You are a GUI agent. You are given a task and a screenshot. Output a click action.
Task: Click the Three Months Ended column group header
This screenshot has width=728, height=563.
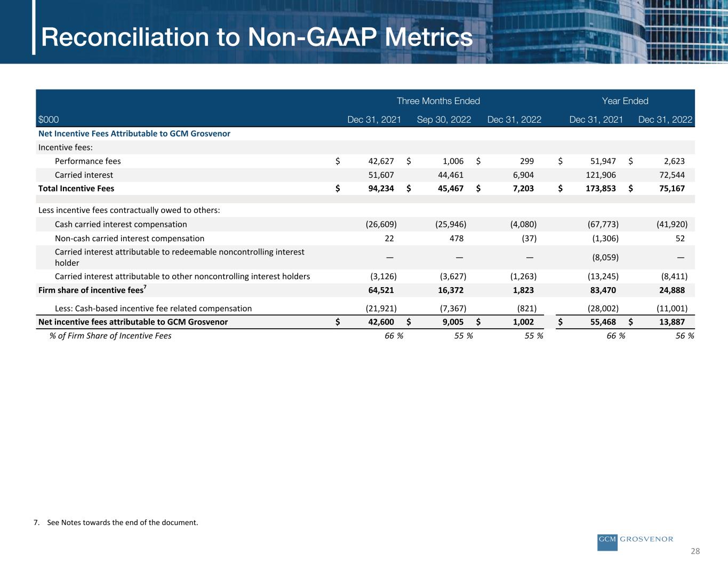pos(438,101)
